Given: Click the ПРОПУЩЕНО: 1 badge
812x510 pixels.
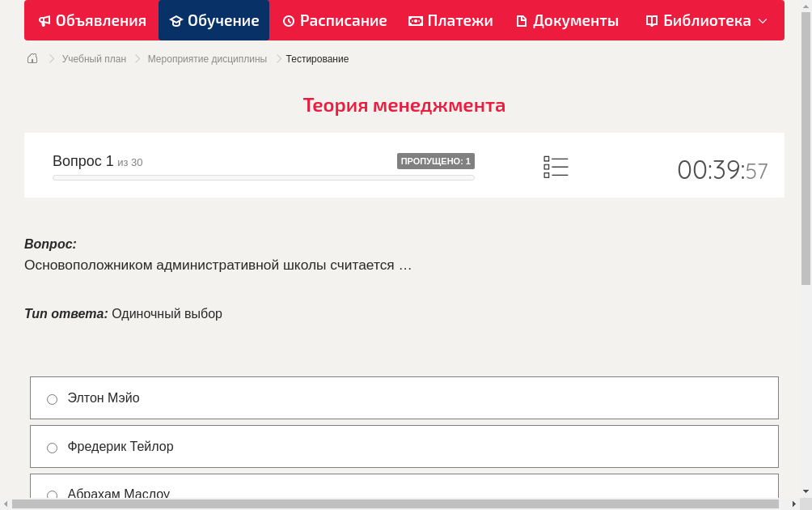Looking at the screenshot, I should click(435, 160).
